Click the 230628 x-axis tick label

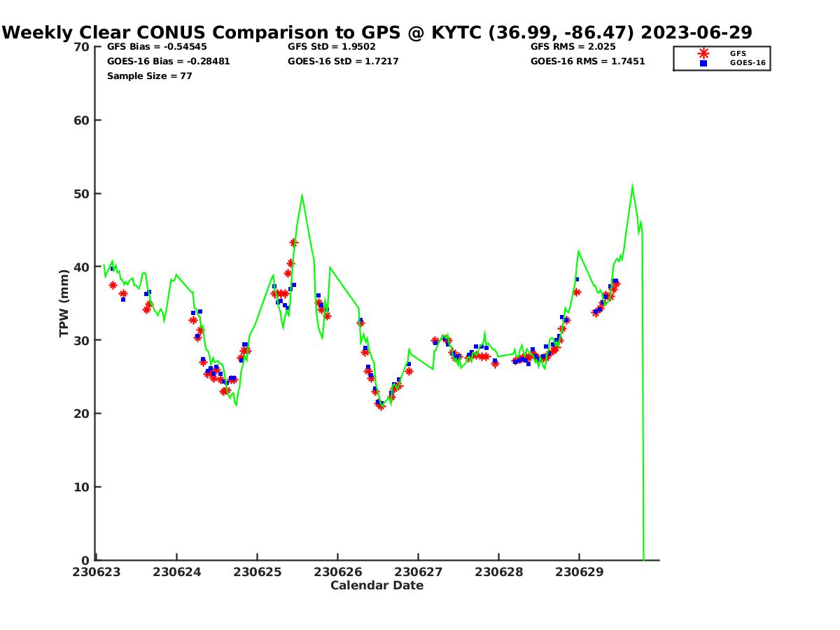point(499,572)
